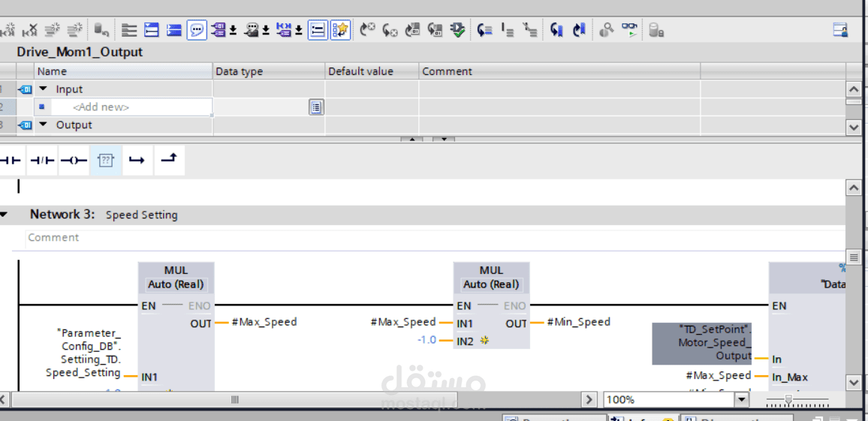Open the dropdown arrow before network comments toggle
Image resolution: width=868 pixels, height=421 pixels.
tap(298, 31)
